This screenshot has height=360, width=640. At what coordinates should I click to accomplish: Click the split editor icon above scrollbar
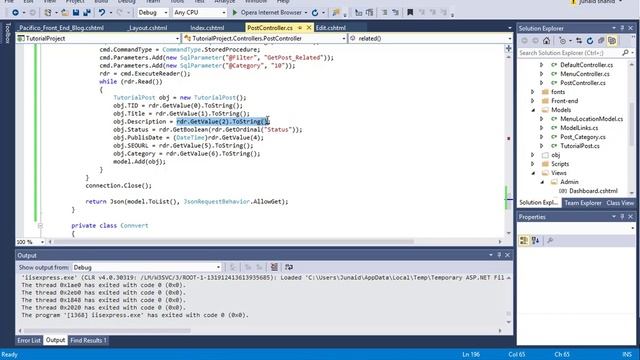[x=509, y=49]
